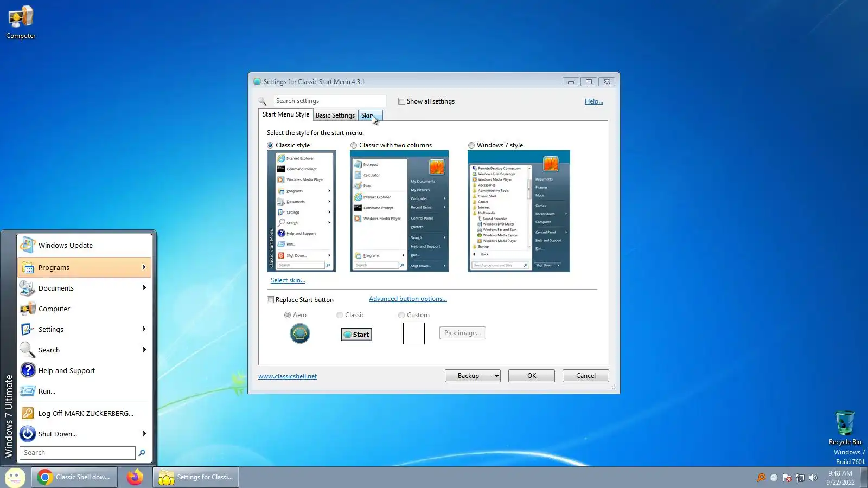Click the Start button on the taskbar
Viewport: 868px width, 488px height.
point(15,477)
